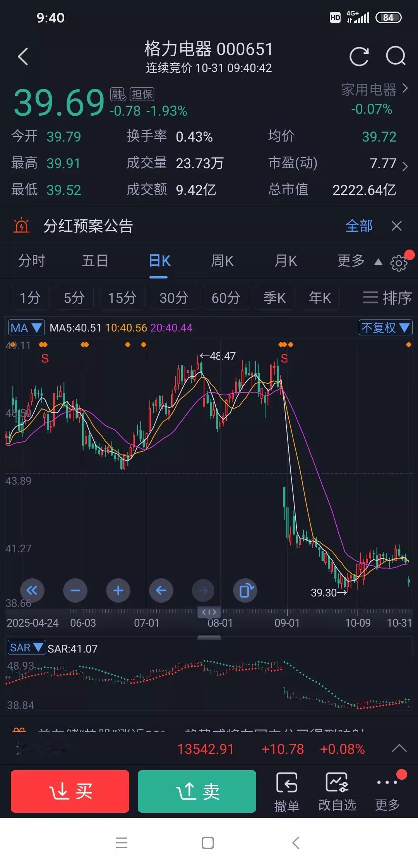
Task: Tap the second S sell signal near 09-01
Action: 284,359
